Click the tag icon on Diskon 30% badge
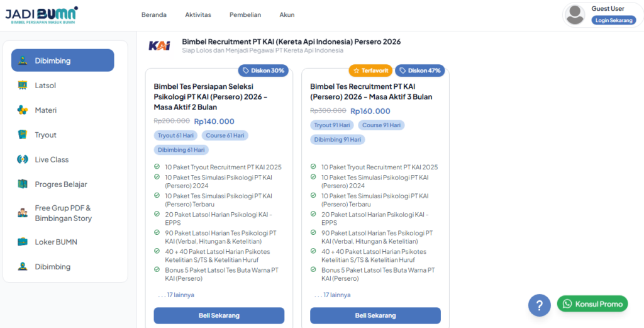 pyautogui.click(x=246, y=71)
